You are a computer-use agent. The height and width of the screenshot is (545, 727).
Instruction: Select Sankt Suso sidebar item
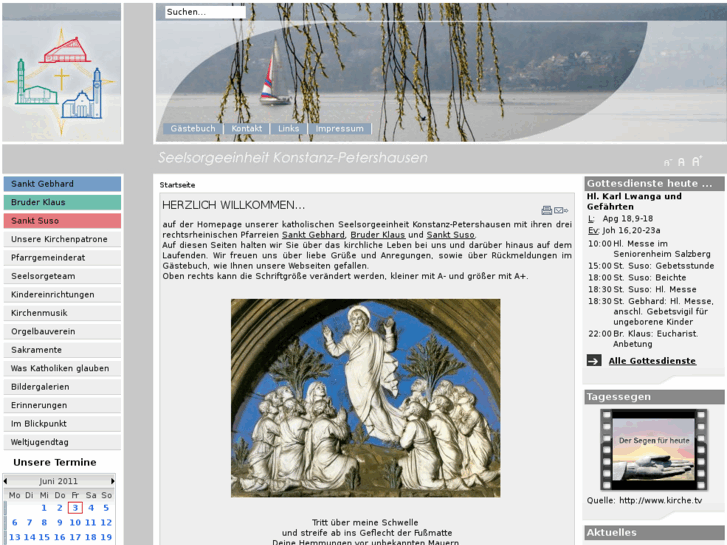pos(62,221)
